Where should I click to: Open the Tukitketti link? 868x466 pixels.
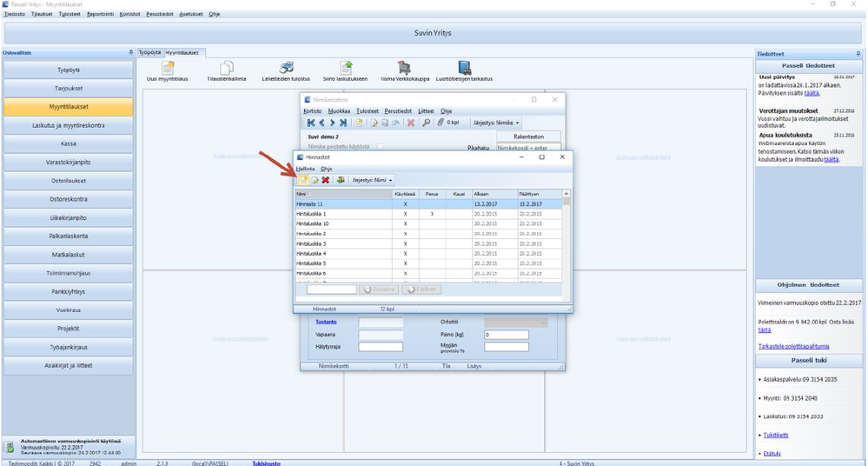(776, 435)
